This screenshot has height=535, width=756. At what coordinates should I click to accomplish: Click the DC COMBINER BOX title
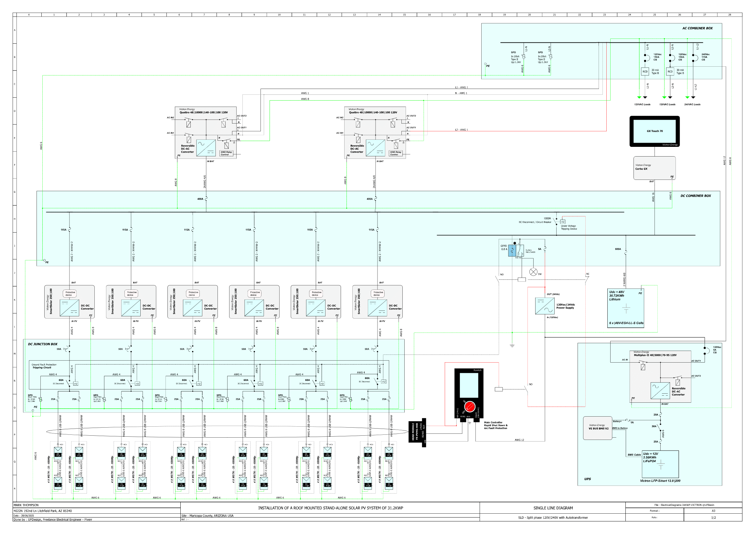pyautogui.click(x=696, y=196)
